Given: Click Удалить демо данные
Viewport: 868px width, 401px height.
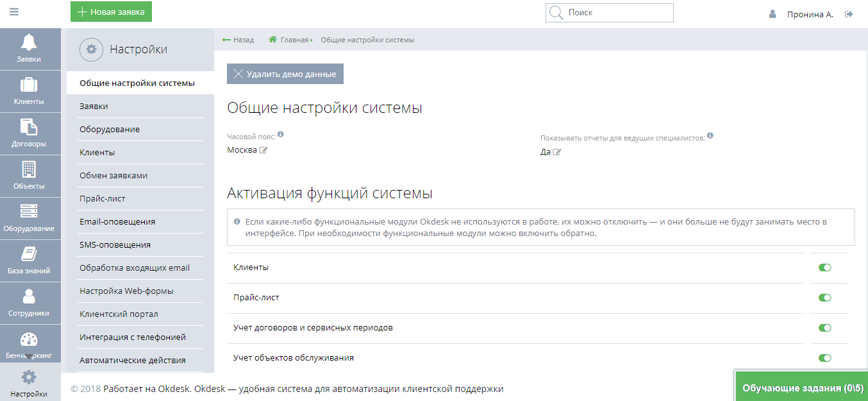Looking at the screenshot, I should (285, 73).
